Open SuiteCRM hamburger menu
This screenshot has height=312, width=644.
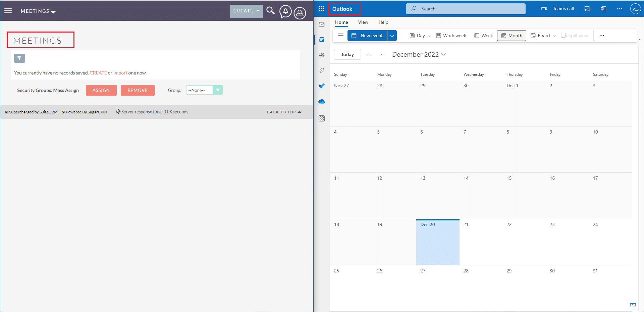tap(8, 11)
